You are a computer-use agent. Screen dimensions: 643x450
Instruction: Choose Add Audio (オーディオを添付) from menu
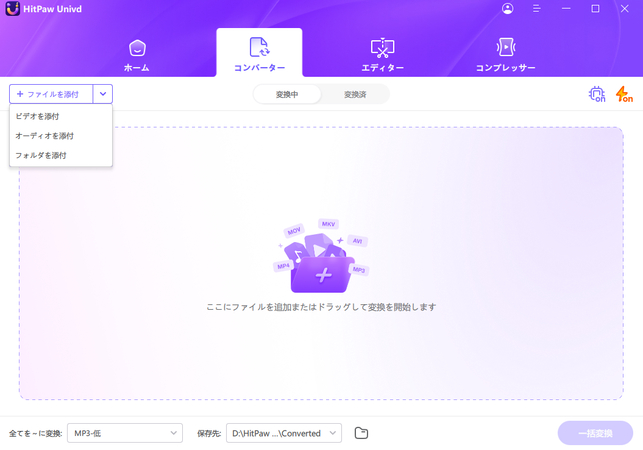[61, 136]
